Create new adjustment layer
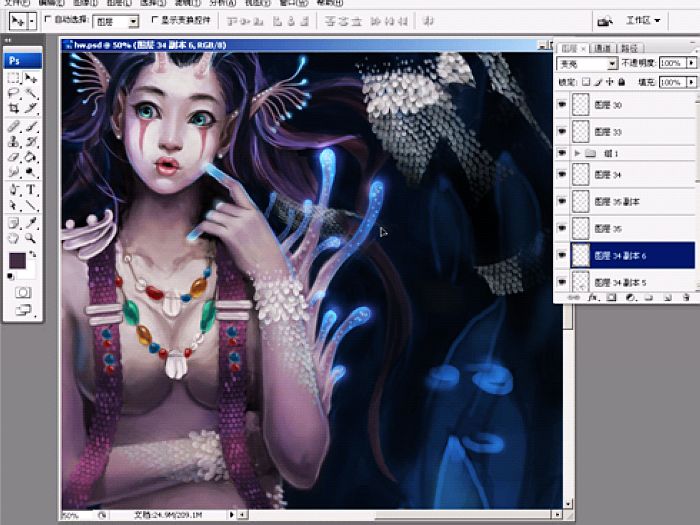Image resolution: width=700 pixels, height=525 pixels. (630, 297)
